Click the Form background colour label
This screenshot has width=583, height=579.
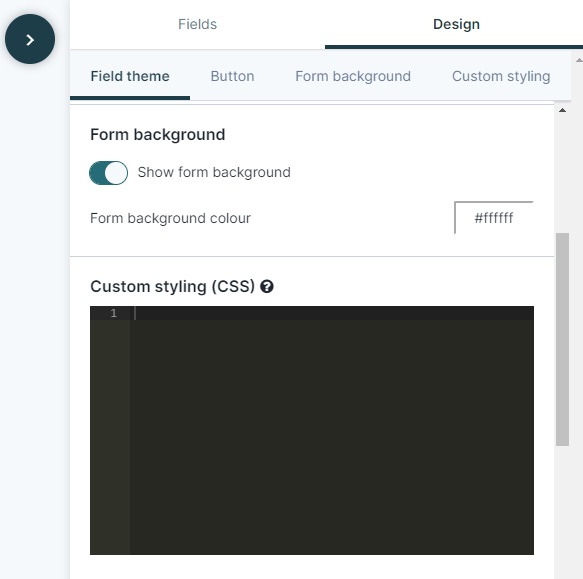(x=170, y=218)
